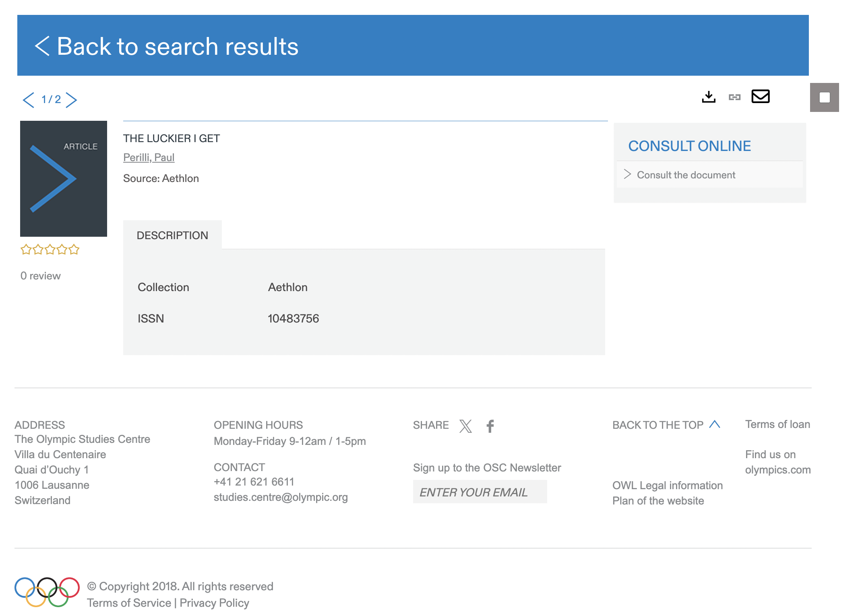Viewport: 860px width, 616px height.
Task: Go back to search results
Action: 167,46
